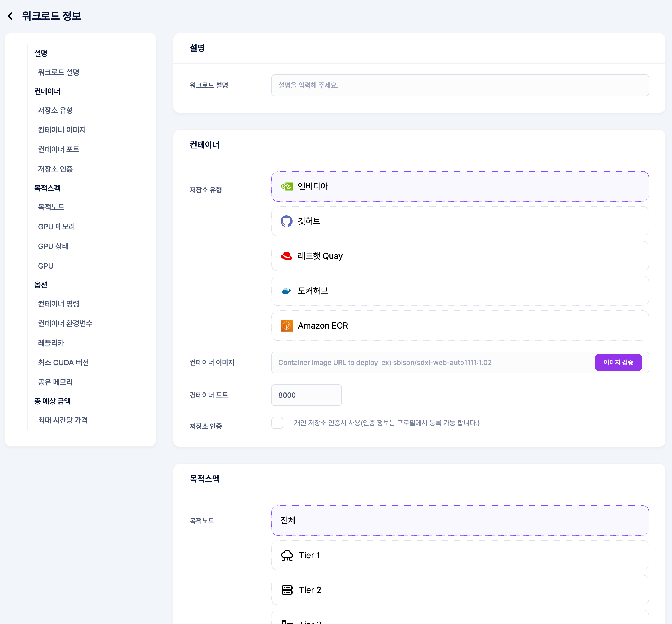Select 전체 as target node
This screenshot has width=672, height=624.
pyautogui.click(x=460, y=520)
